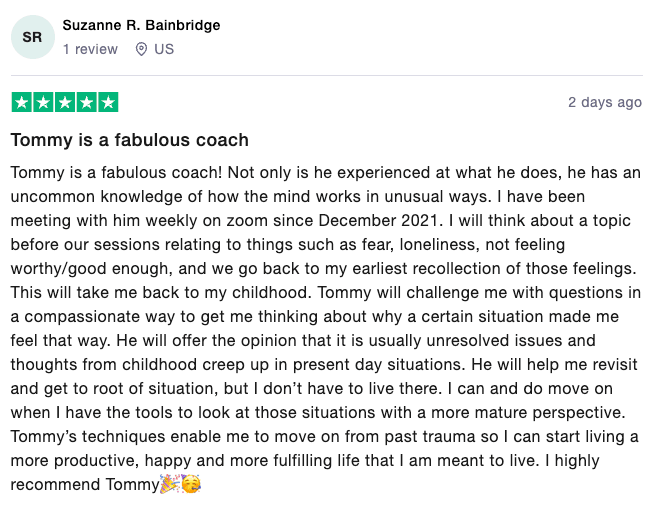Click the SR avatar circle
Viewport: 659px width, 510px height.
33,37
